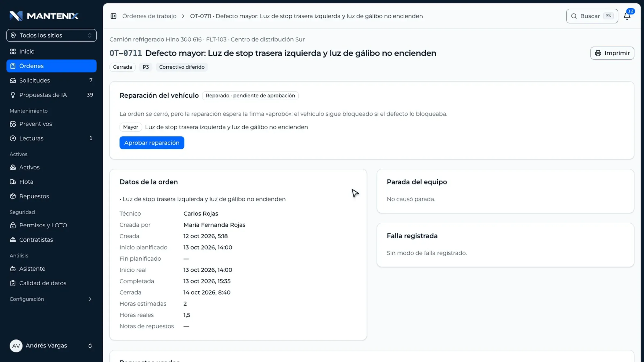The width and height of the screenshot is (644, 362).
Task: Click the Órdenes de trabajo breadcrumb link
Action: tap(149, 16)
